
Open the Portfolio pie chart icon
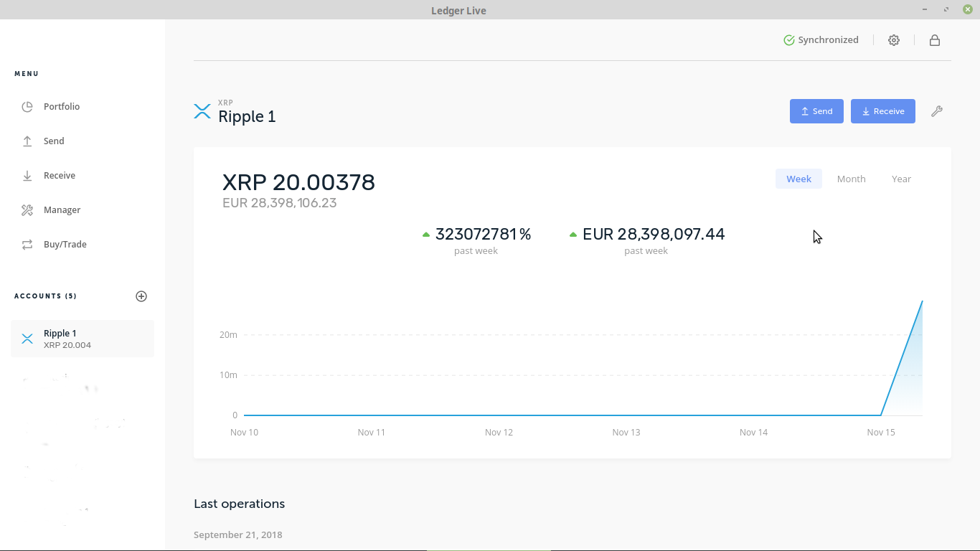[x=27, y=107]
